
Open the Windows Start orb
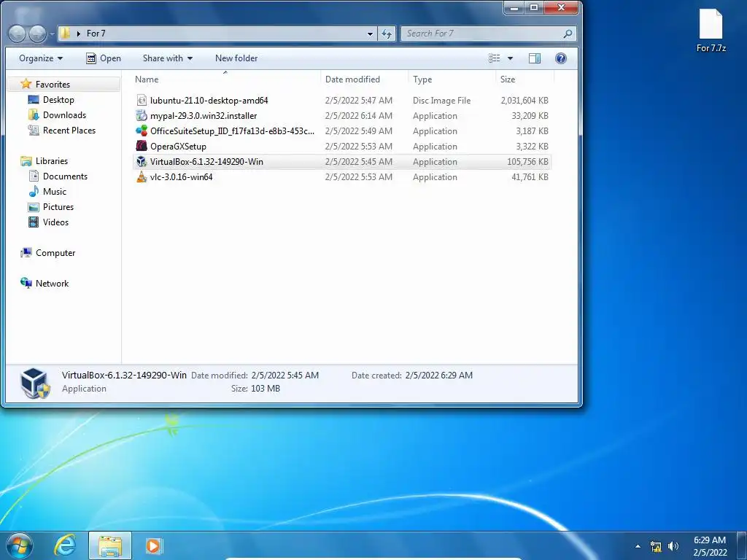click(x=20, y=545)
